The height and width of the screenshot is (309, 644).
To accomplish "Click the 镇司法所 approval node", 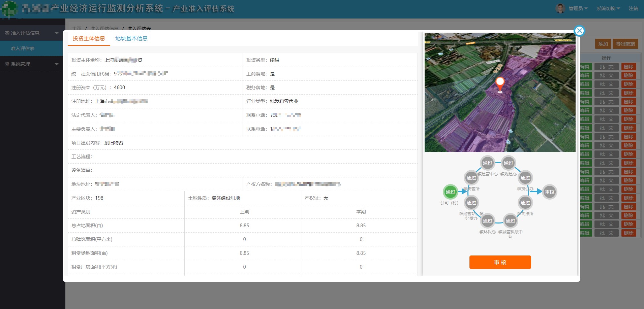I will [x=525, y=203].
